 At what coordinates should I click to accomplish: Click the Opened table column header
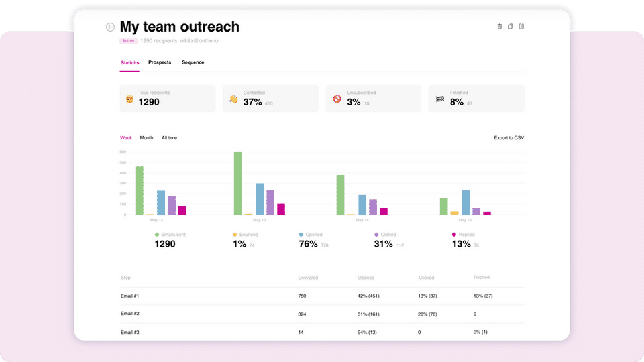pos(366,278)
